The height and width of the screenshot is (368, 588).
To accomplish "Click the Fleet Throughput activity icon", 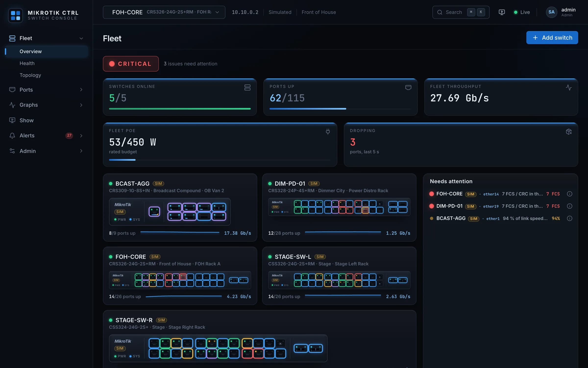I will (569, 87).
